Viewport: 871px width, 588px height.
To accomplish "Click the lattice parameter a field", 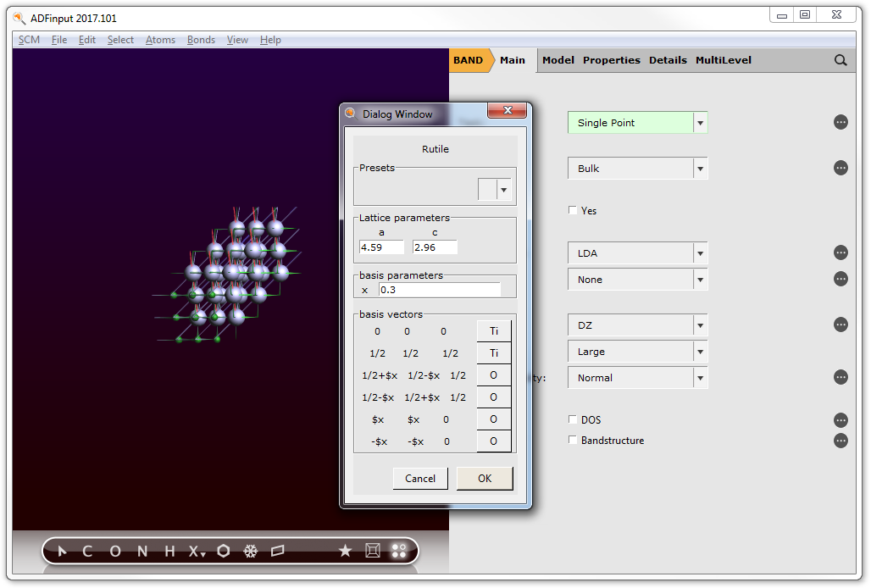I will click(381, 247).
